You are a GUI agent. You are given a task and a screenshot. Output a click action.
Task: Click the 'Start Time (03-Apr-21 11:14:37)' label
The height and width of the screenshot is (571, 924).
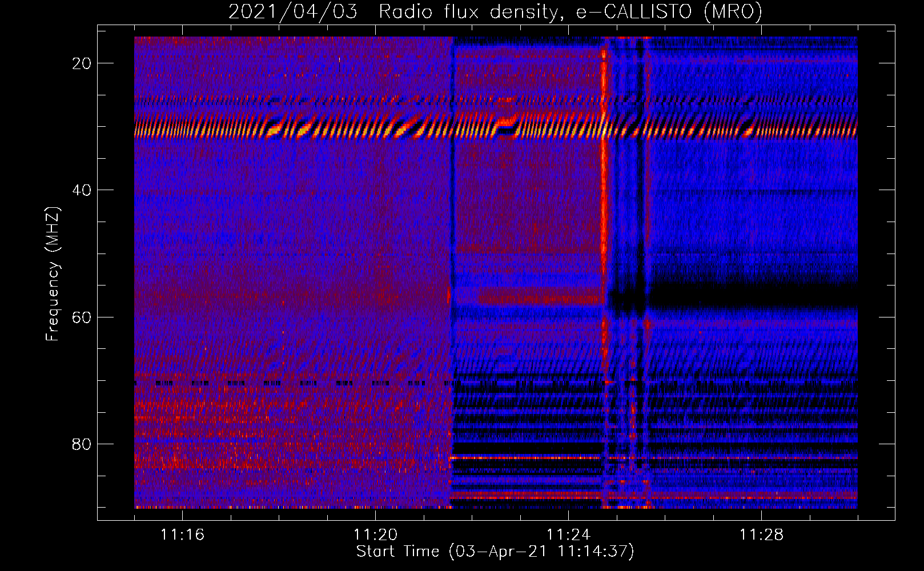495,551
